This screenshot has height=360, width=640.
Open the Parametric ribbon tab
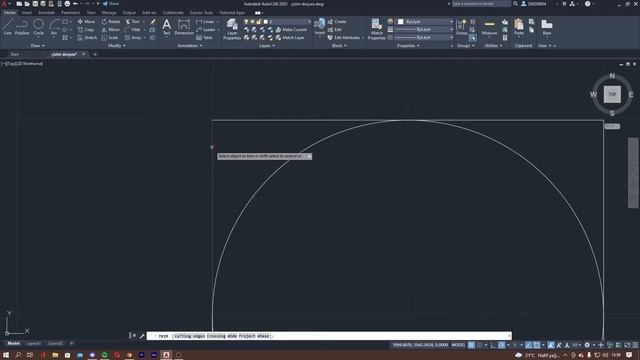coord(71,13)
